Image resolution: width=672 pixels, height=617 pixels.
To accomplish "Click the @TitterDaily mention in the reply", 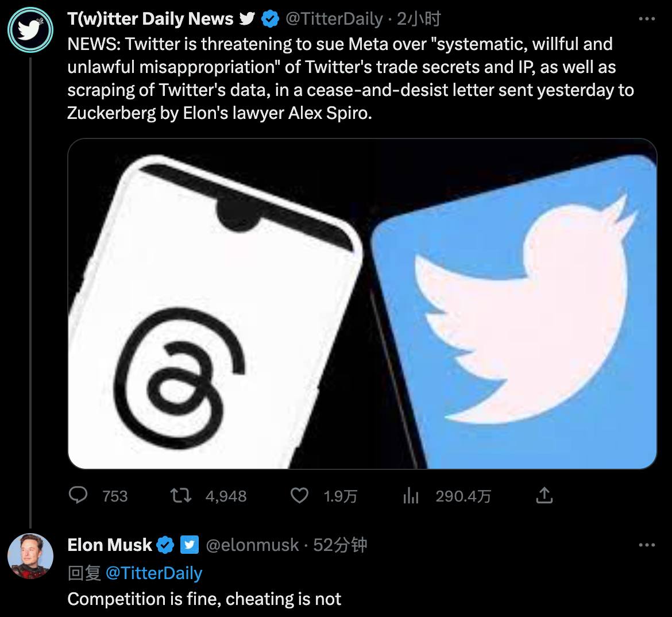I will coord(154,573).
